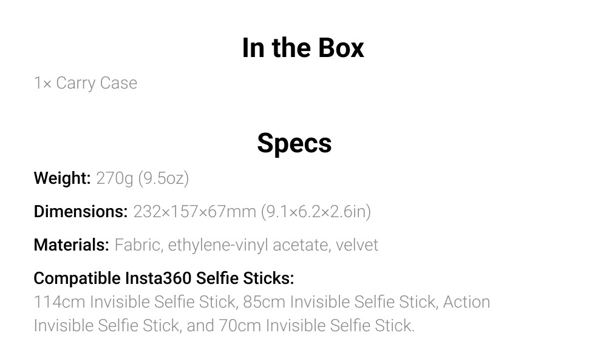
Task: Select the word "velvet" in materials
Action: [357, 245]
